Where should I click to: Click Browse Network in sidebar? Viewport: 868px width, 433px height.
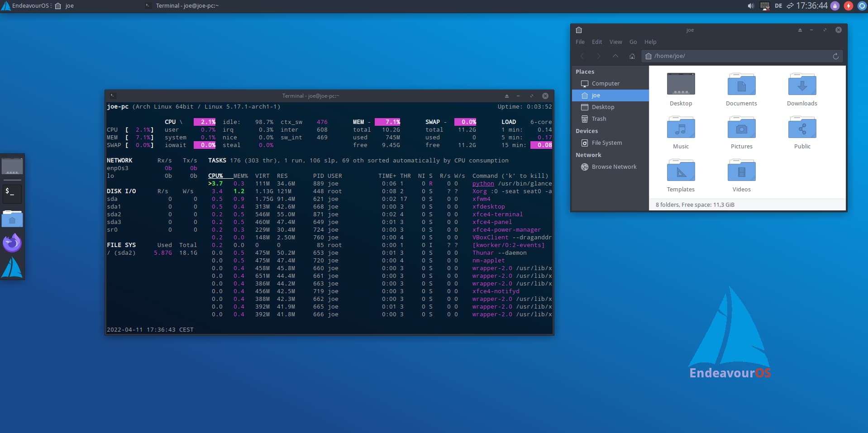click(610, 167)
